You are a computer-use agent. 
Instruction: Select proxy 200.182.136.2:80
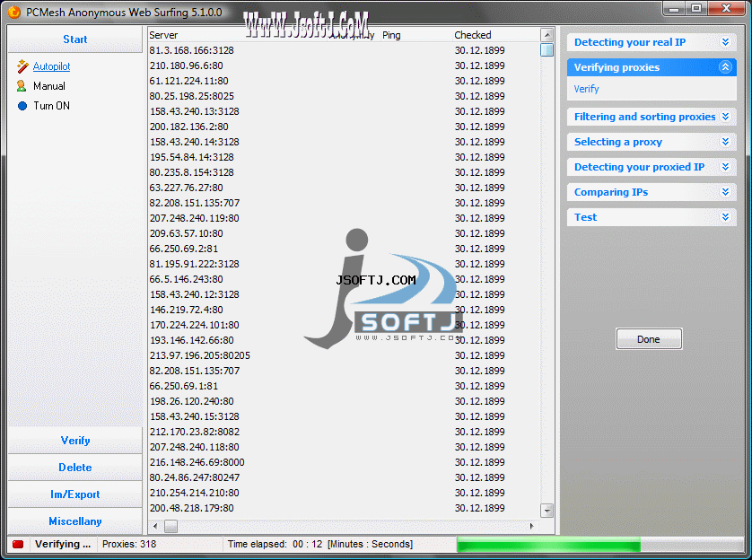(188, 127)
